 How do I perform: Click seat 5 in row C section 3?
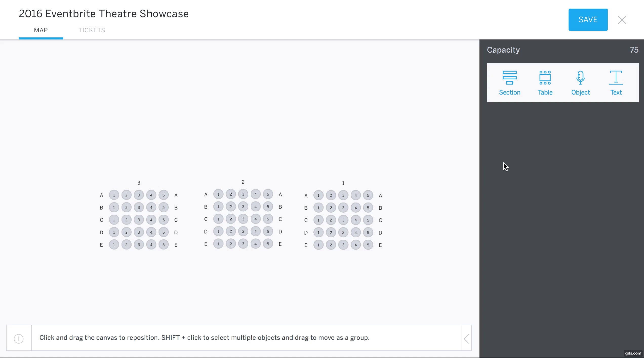[164, 219]
